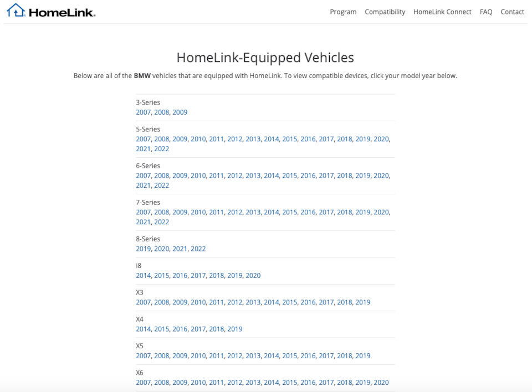Choose 2020 under 7-Series

(x=381, y=212)
